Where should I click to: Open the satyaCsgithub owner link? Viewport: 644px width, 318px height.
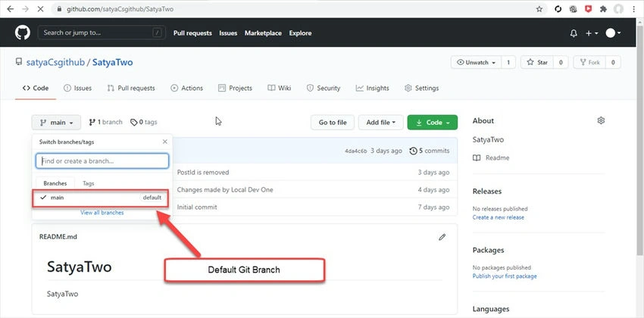click(x=55, y=62)
